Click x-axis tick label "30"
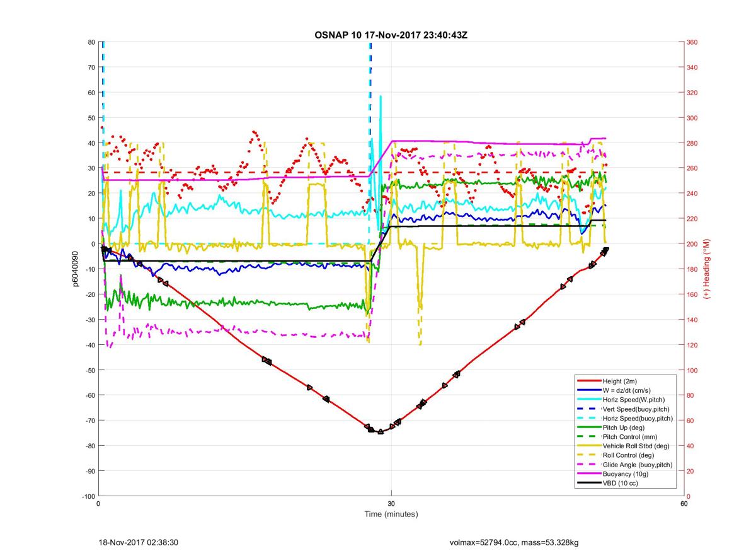The width and height of the screenshot is (756, 558). point(391,504)
